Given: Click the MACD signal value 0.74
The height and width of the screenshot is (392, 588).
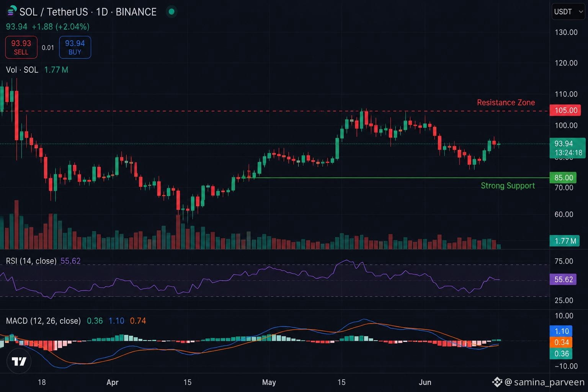Looking at the screenshot, I should (138, 321).
